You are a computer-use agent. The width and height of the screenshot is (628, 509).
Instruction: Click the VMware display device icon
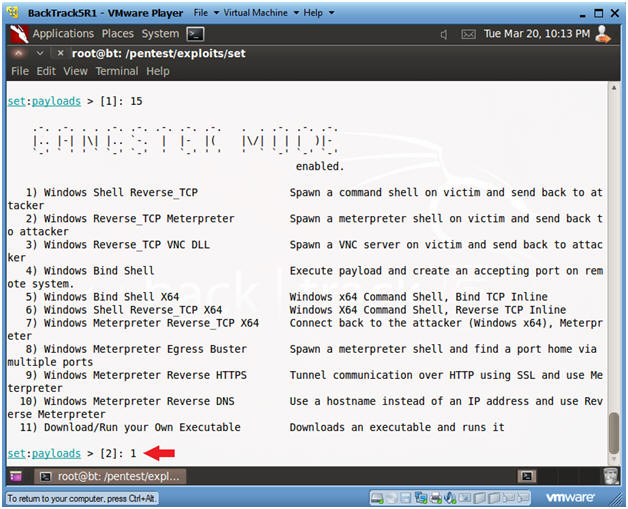[465, 498]
